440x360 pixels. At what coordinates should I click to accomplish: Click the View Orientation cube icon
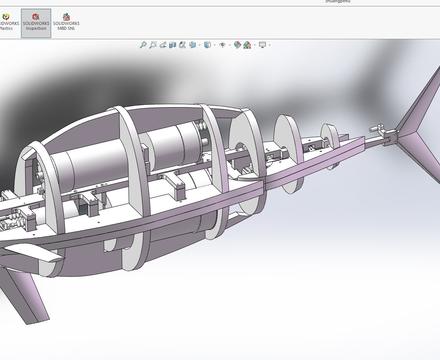click(x=193, y=45)
